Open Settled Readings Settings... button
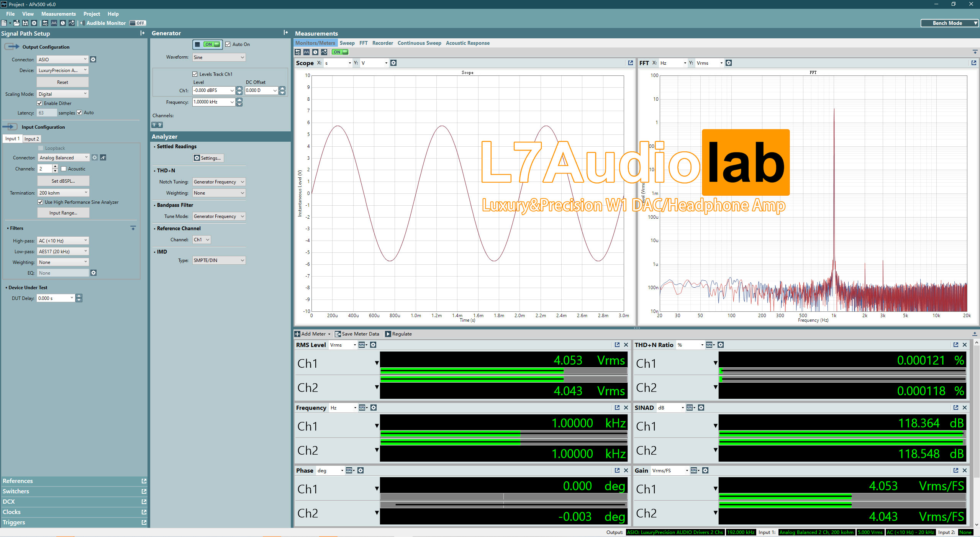The height and width of the screenshot is (537, 980). tap(208, 158)
